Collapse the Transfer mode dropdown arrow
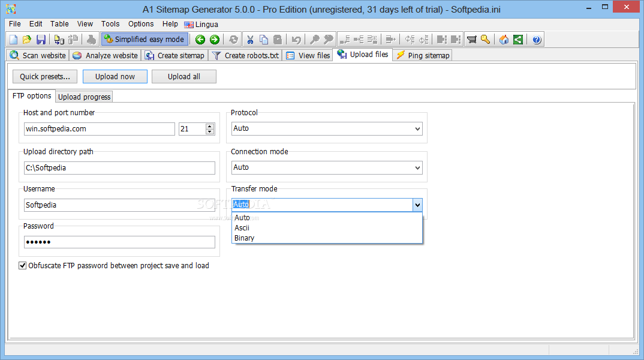The width and height of the screenshot is (644, 360). pyautogui.click(x=417, y=205)
